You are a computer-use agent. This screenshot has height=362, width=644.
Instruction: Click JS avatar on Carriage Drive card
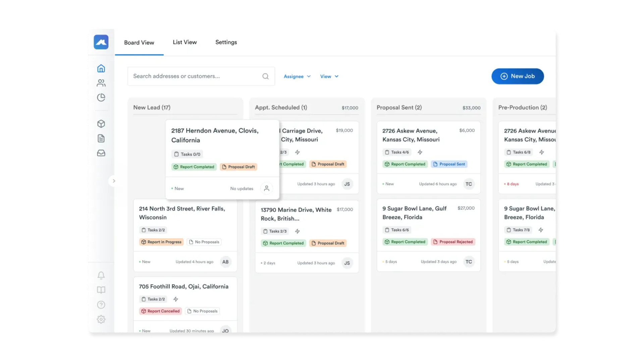[x=347, y=184]
